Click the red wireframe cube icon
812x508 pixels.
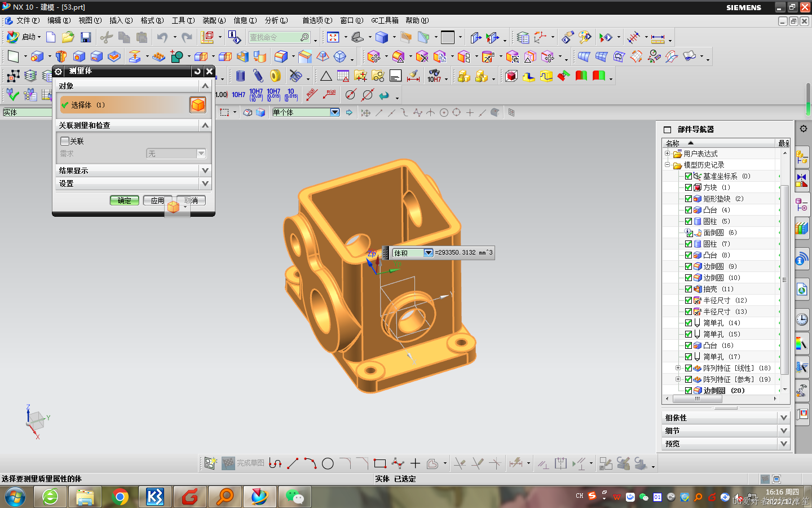511,76
